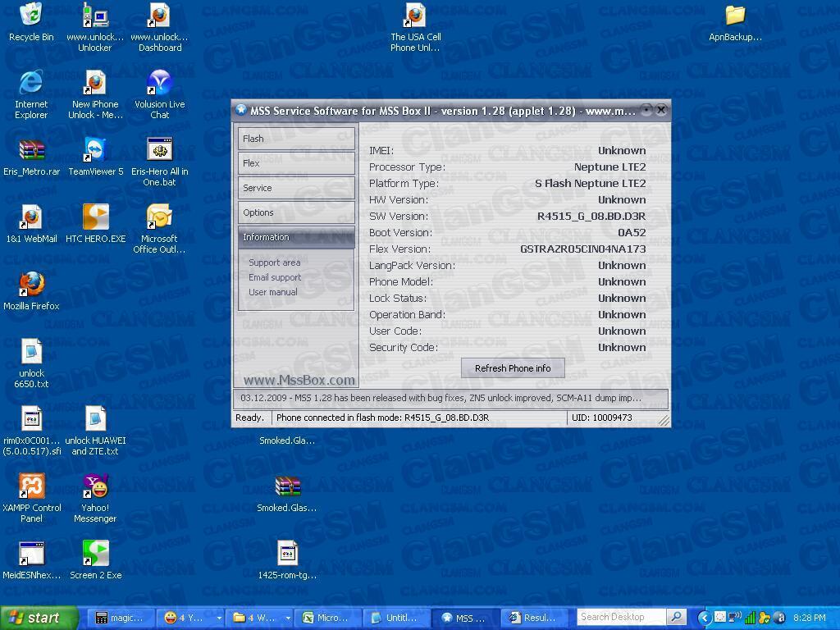Viewport: 840px width, 630px height.
Task: Open the New iPhone Unlock shortcut
Action: 95,83
